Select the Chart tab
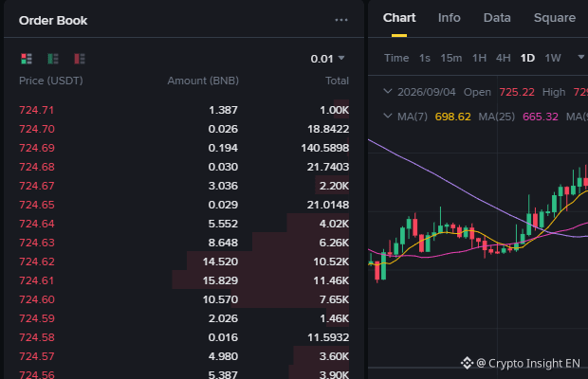 [399, 18]
